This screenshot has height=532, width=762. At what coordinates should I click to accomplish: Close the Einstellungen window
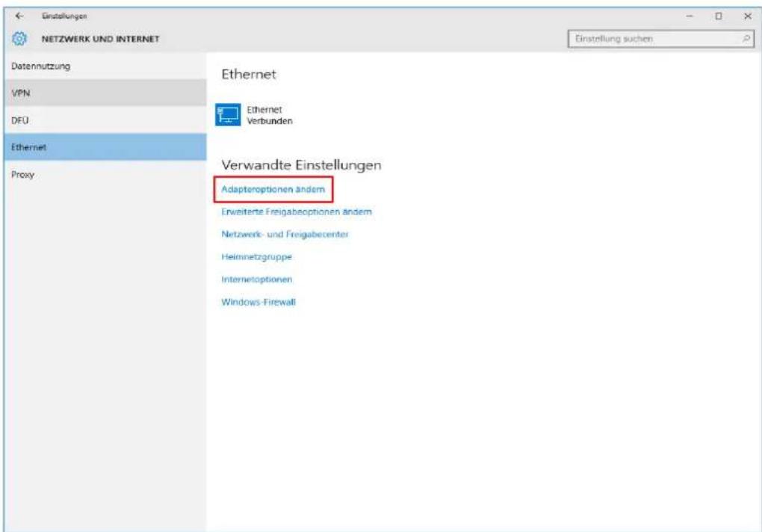click(x=747, y=16)
